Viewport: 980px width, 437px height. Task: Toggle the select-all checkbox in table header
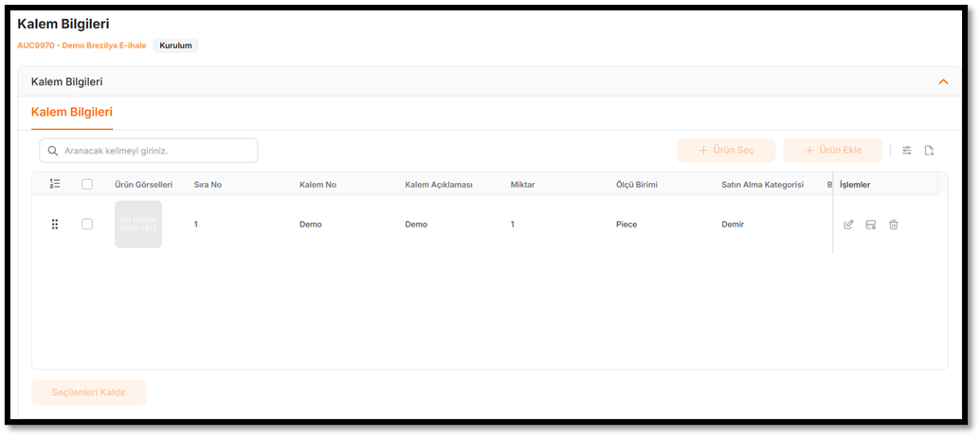point(87,184)
